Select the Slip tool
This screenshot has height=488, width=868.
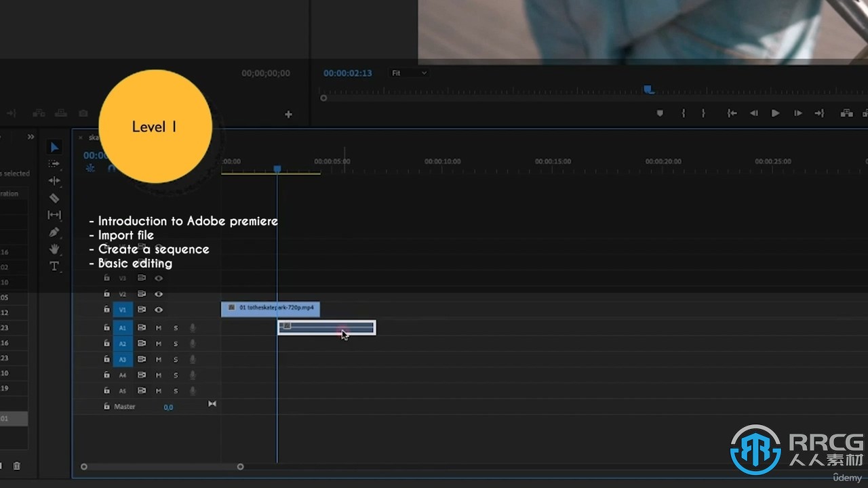point(54,215)
